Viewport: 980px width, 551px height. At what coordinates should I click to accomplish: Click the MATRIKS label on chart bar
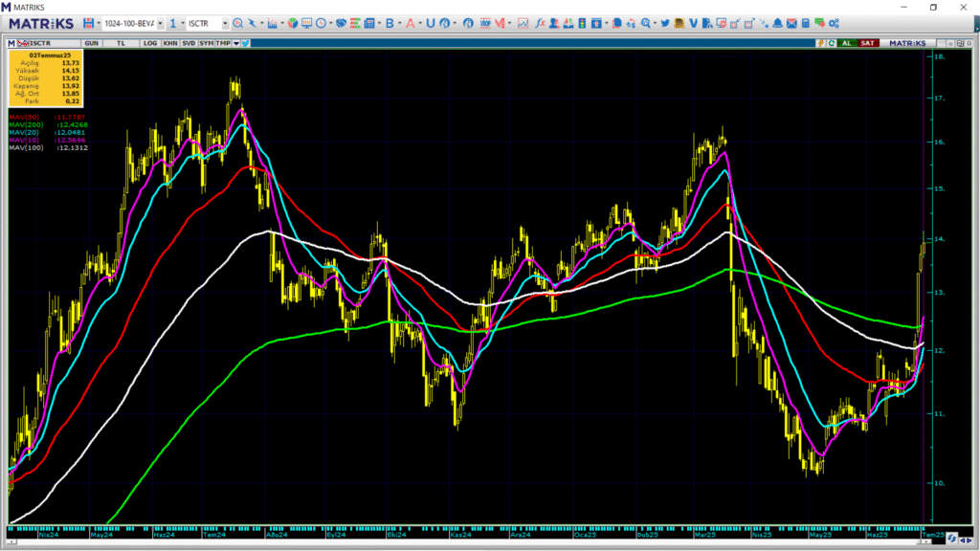click(907, 43)
